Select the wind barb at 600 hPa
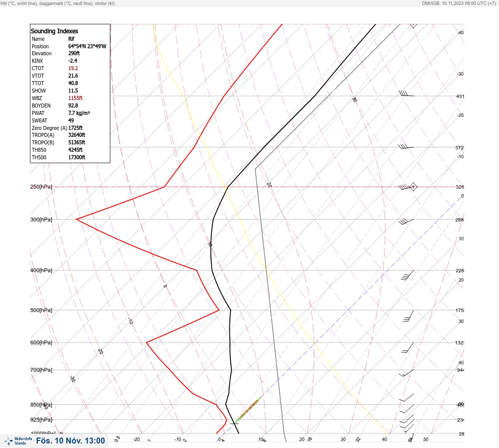 coord(407,348)
